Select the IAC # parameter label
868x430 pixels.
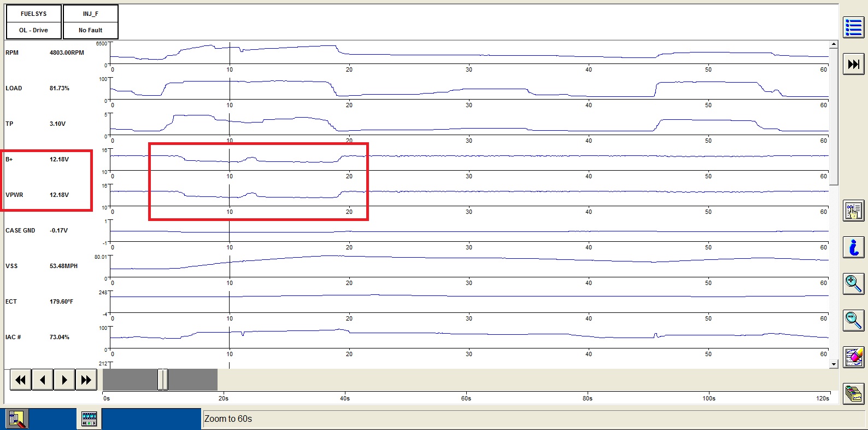[x=13, y=337]
